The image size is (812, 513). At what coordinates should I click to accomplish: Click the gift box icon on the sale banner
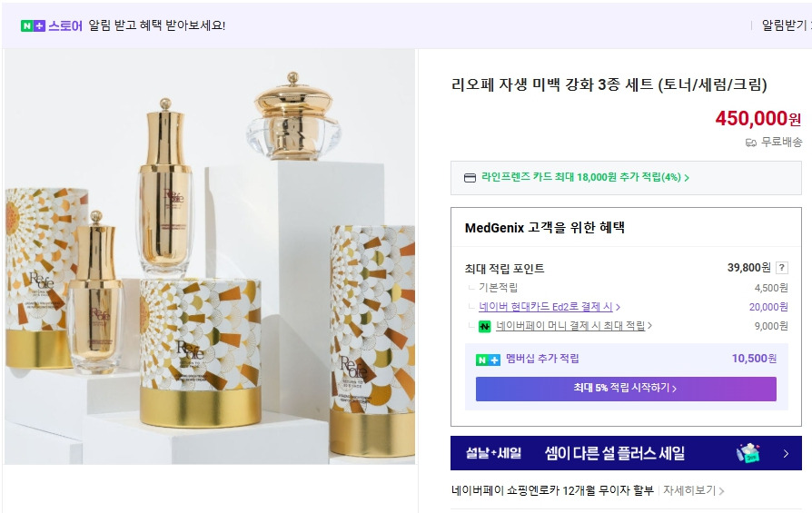tap(748, 453)
